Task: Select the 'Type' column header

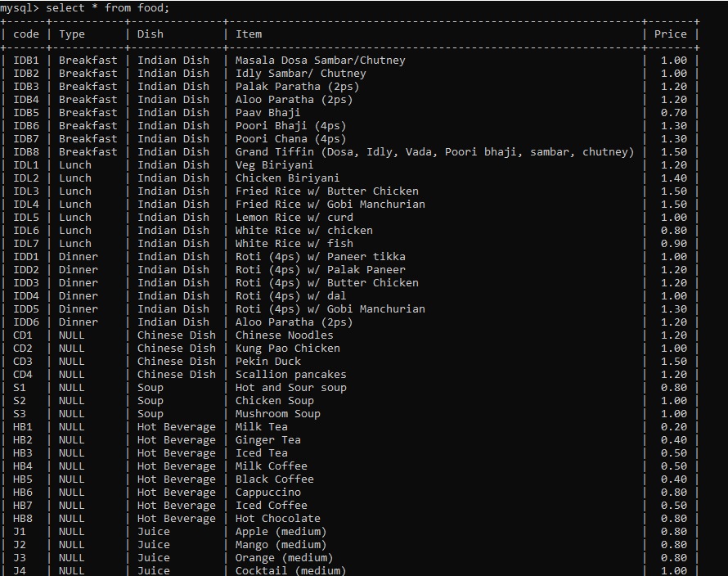Action: tap(72, 34)
